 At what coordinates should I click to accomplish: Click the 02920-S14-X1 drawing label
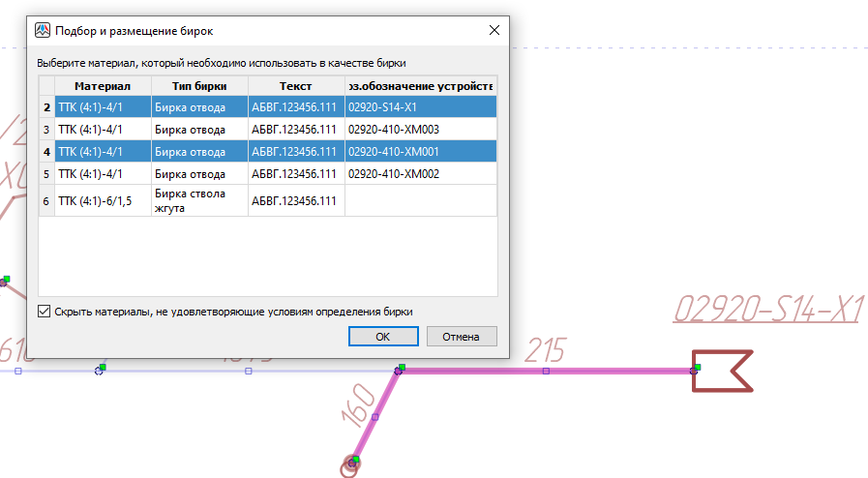click(x=766, y=310)
